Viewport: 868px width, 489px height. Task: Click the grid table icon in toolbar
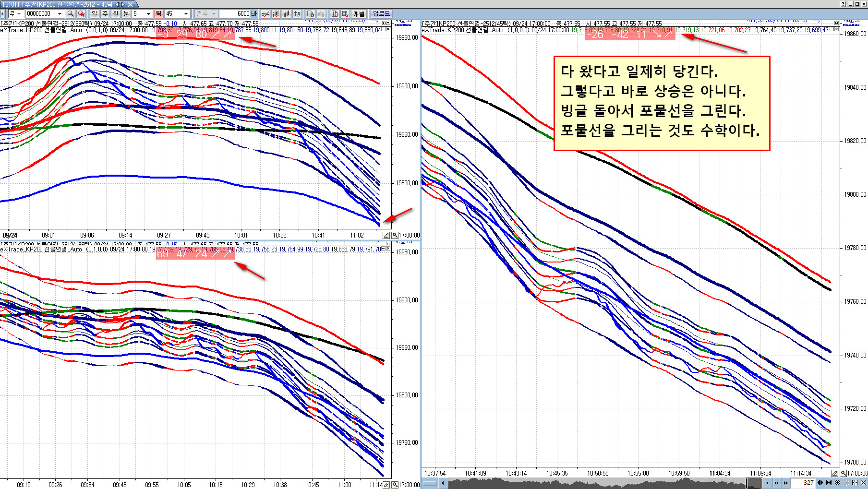point(345,14)
